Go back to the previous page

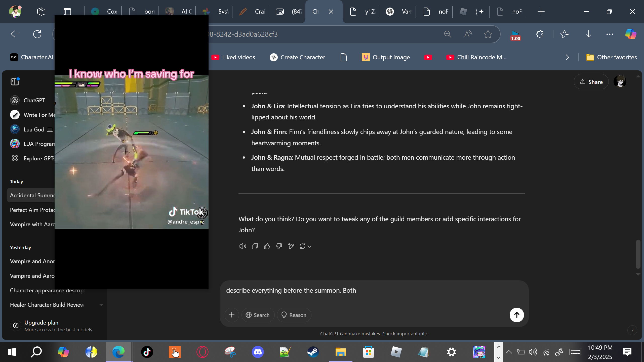15,34
